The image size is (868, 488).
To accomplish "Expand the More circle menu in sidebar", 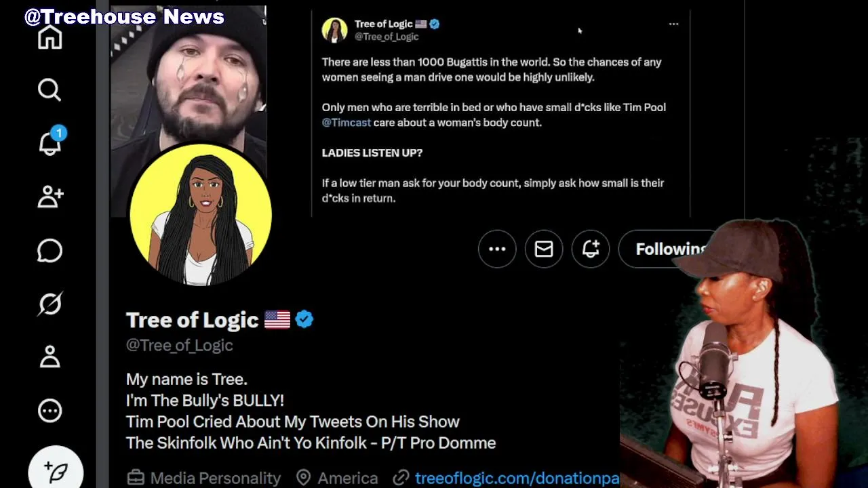I will [x=50, y=410].
